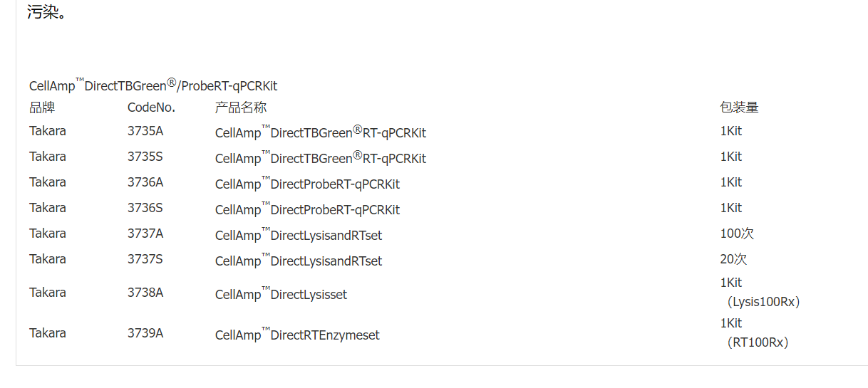This screenshot has height=388, width=868.
Task: Click code number 3736A
Action: pyautogui.click(x=145, y=182)
